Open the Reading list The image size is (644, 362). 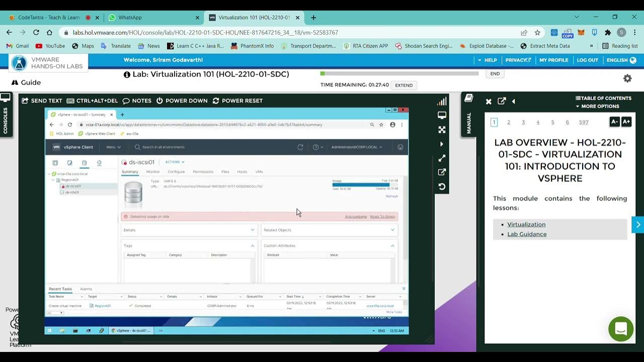click(x=620, y=46)
